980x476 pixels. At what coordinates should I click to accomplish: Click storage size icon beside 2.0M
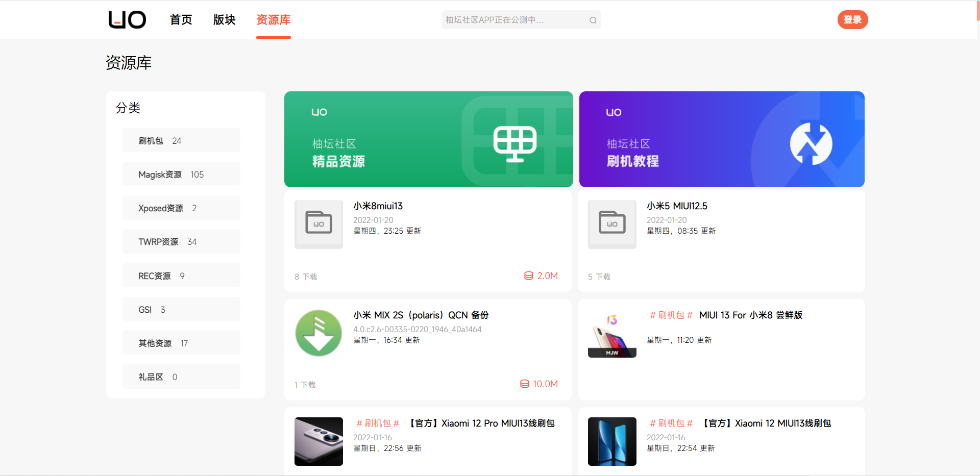pyautogui.click(x=529, y=276)
